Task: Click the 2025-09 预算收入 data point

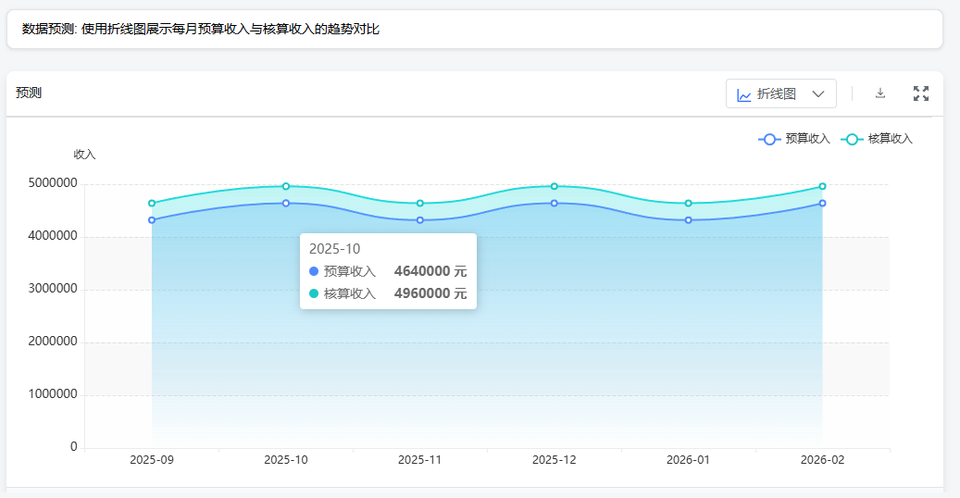Action: point(152,220)
